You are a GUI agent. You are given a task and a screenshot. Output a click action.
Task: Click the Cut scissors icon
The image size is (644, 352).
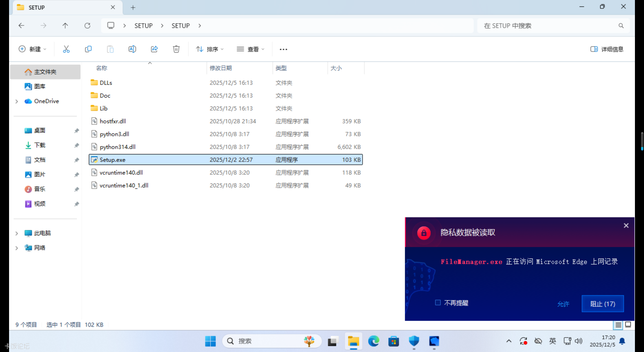pyautogui.click(x=66, y=49)
